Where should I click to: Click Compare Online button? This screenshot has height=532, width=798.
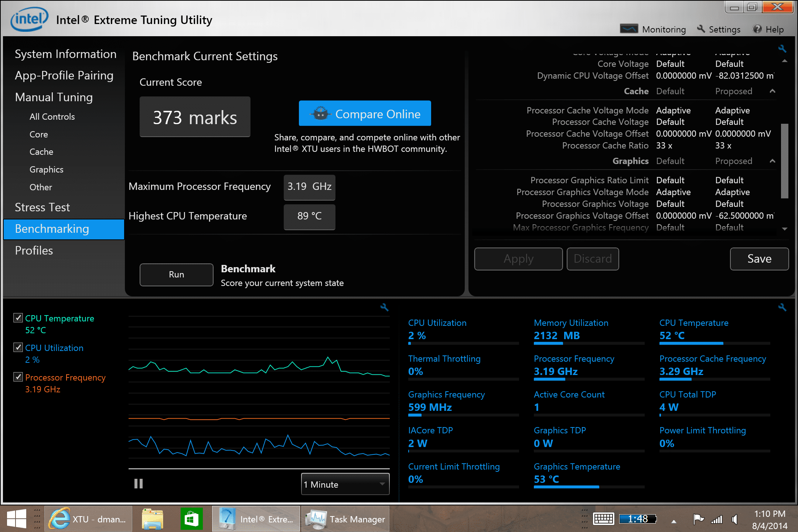pyautogui.click(x=365, y=113)
